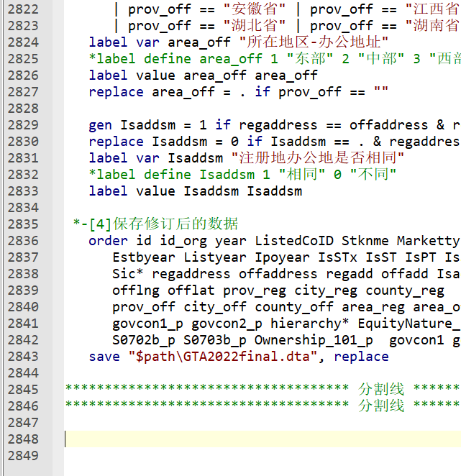Click "replace Isaddsm = 0" on line 2830
The width and height of the screenshot is (461, 476).
click(x=164, y=142)
